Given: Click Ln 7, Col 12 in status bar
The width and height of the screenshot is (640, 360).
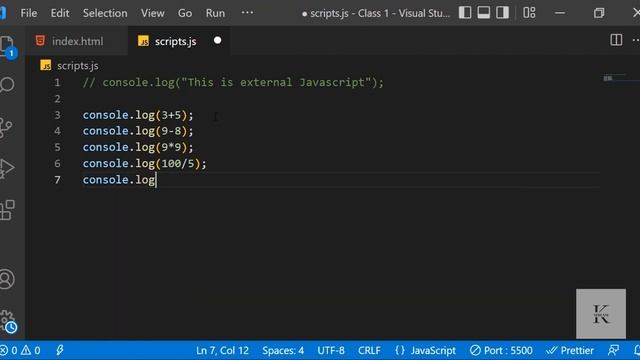Looking at the screenshot, I should 222,350.
